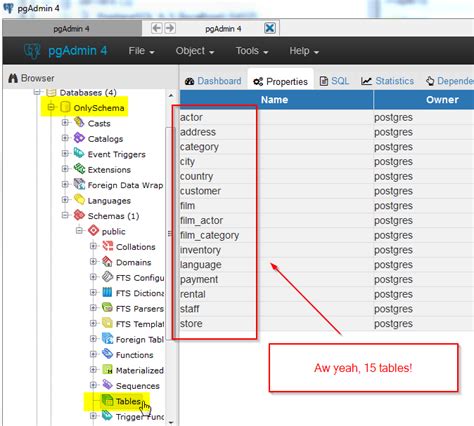Open the Help menu
Viewport: 474px width, 426px height.
point(304,51)
